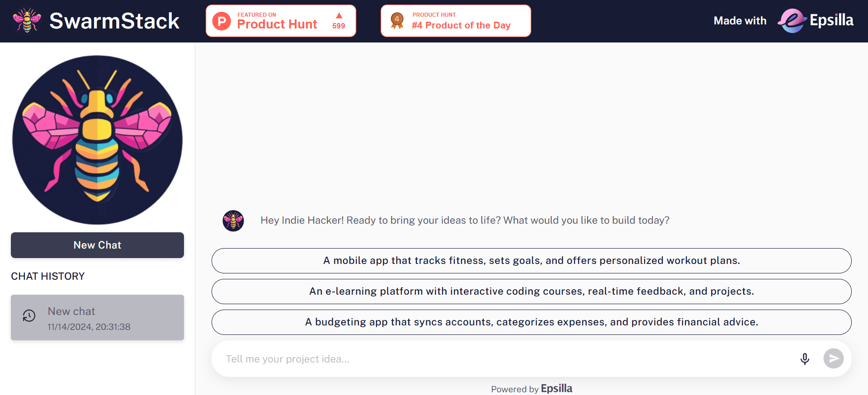Select the e-learning platform suggestion

(x=531, y=292)
